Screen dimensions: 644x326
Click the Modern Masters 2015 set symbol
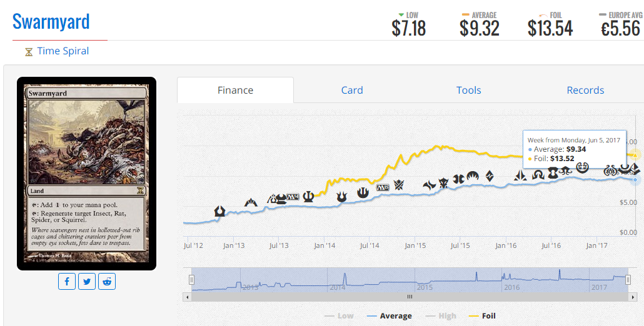point(458,179)
